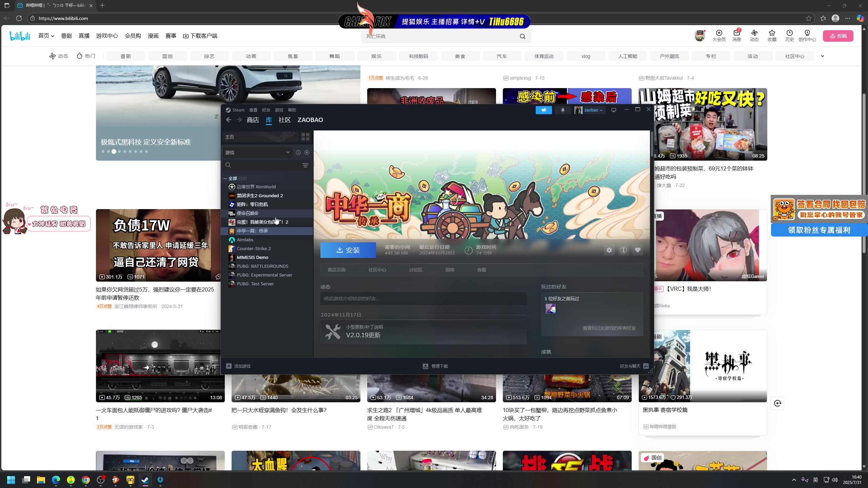Click 查看玩过此游戏的所有好友 link
The image size is (868, 488).
pyautogui.click(x=609, y=328)
